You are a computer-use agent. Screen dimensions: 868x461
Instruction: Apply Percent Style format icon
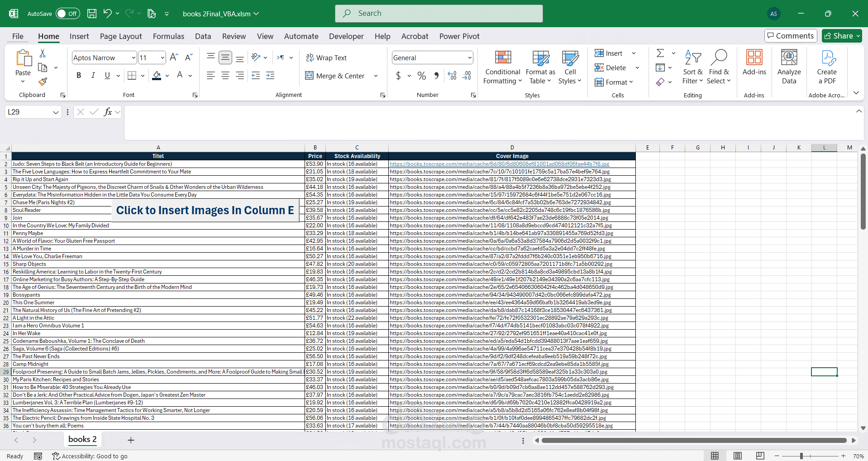(422, 76)
